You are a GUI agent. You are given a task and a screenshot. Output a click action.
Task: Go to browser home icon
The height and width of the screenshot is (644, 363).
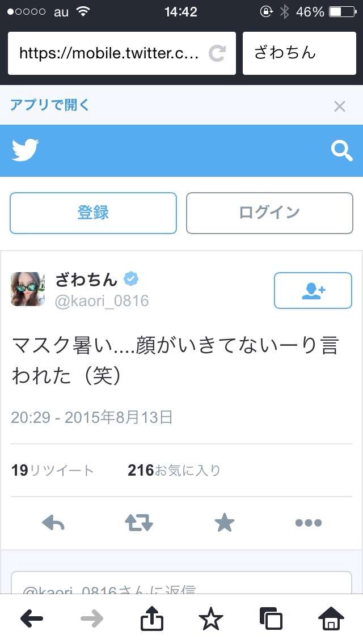[x=331, y=618]
